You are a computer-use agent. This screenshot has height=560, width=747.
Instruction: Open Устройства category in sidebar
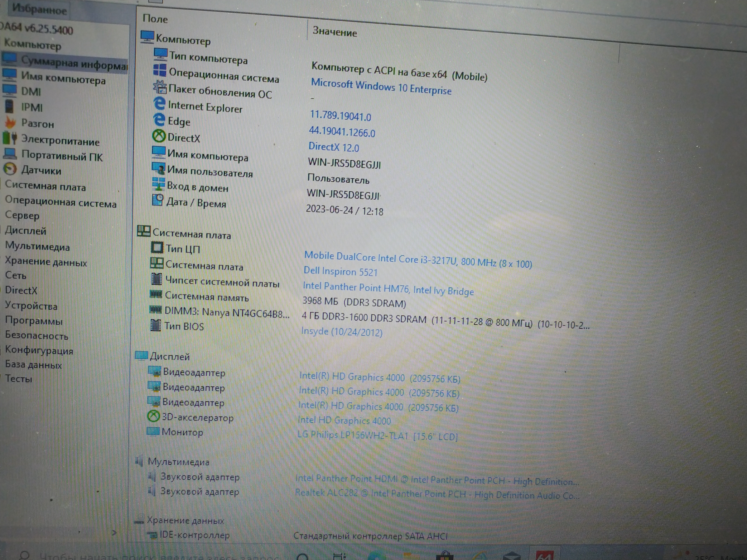coord(31,306)
